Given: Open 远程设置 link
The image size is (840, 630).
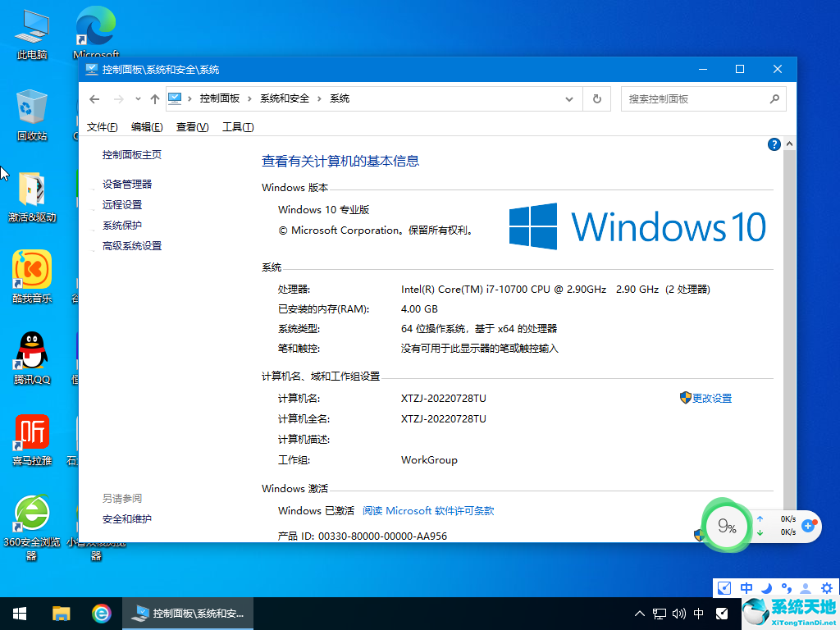Looking at the screenshot, I should click(x=122, y=204).
